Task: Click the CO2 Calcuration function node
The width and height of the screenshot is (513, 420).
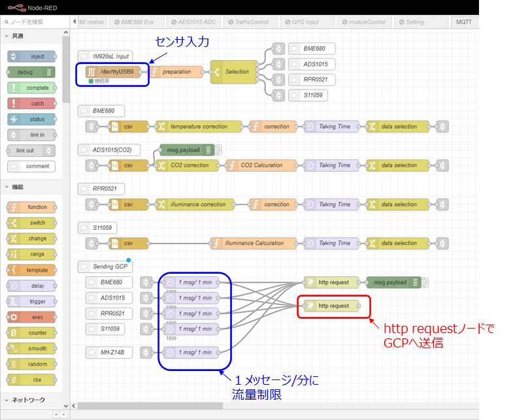Action: click(x=260, y=165)
